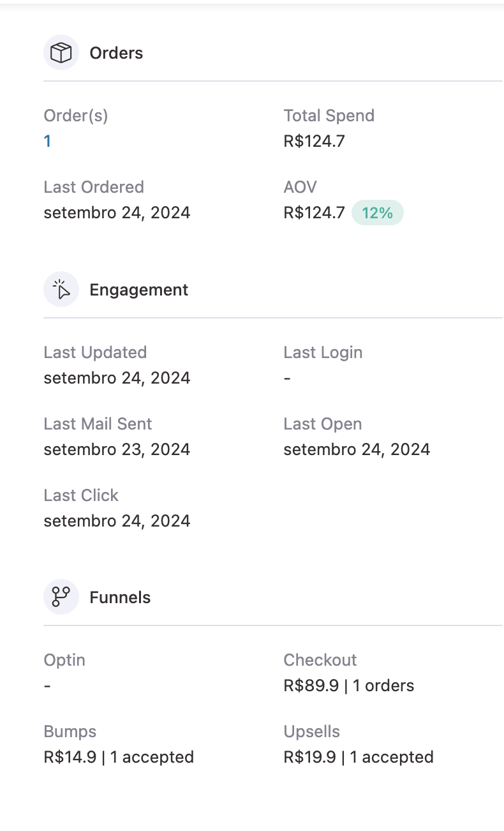Select the Orders section heading
This screenshot has height=831, width=504.
tap(116, 53)
